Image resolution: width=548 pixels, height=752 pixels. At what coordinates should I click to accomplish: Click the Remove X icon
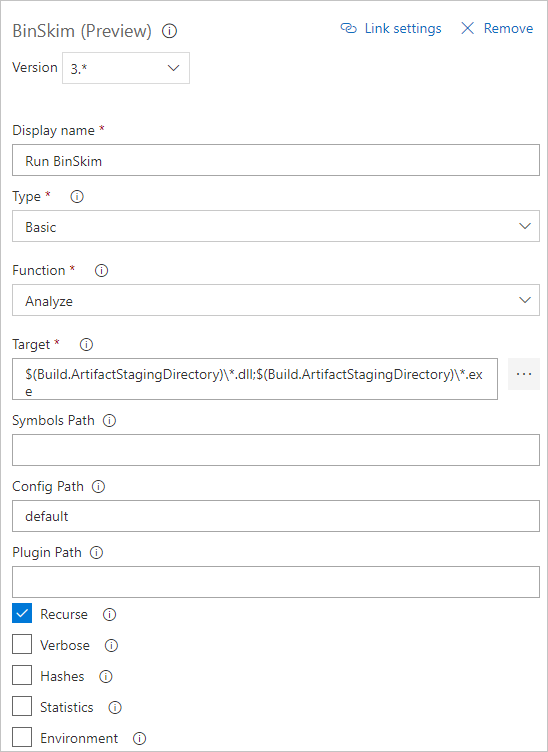pos(467,28)
